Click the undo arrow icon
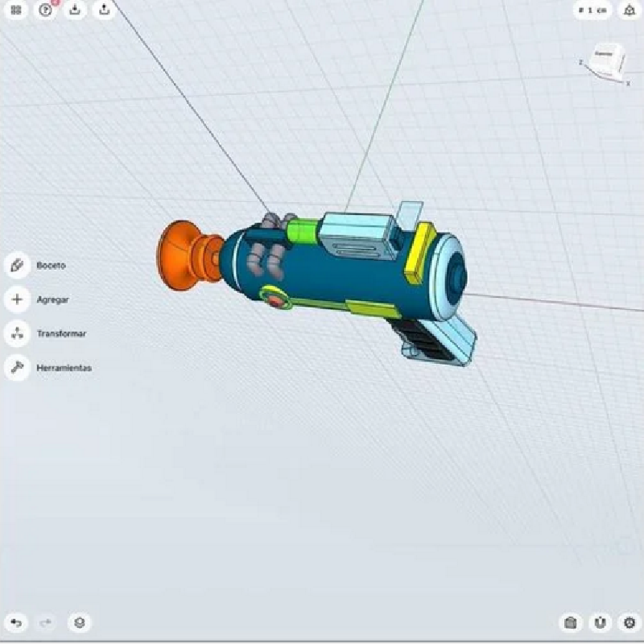The width and height of the screenshot is (644, 644). coord(17,622)
